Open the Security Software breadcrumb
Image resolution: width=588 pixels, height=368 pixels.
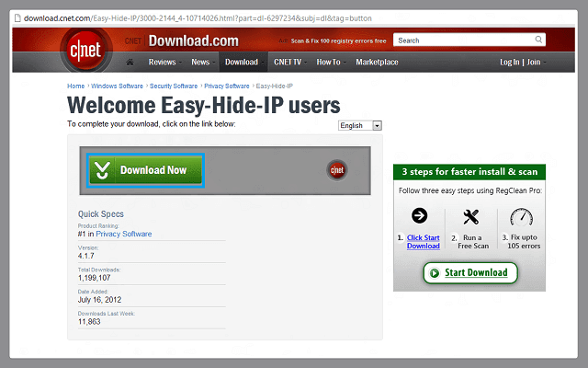click(x=174, y=86)
